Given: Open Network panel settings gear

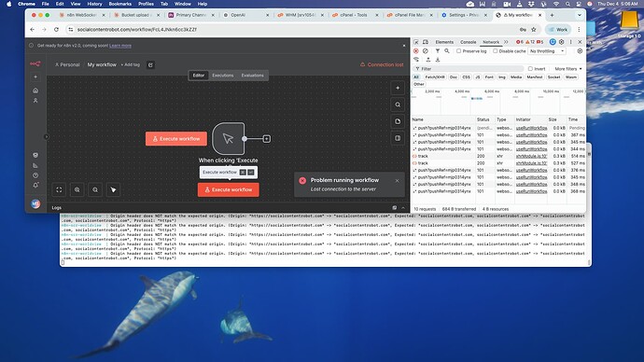Looking at the screenshot, I should pos(580,51).
